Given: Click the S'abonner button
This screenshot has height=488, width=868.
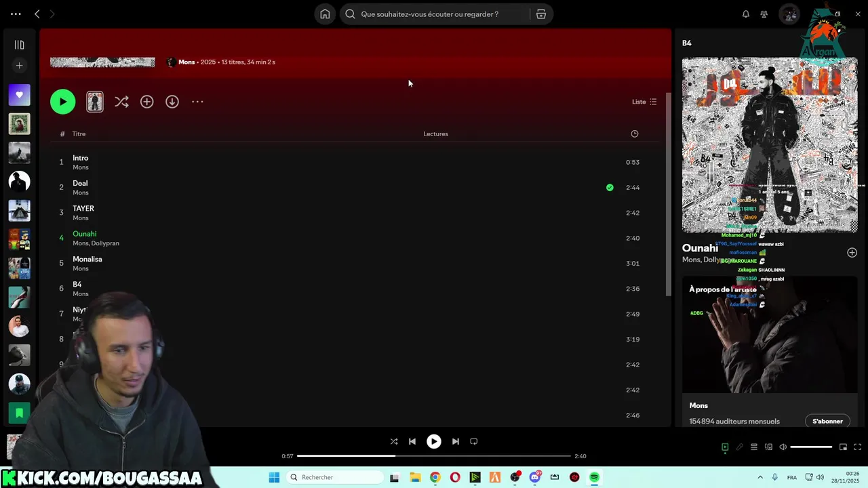Looking at the screenshot, I should point(827,422).
